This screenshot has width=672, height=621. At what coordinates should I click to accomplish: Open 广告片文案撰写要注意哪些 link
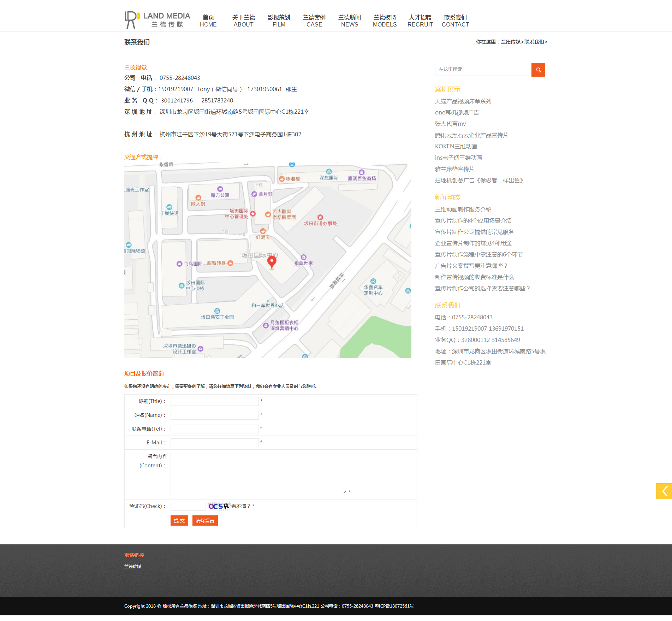click(471, 266)
